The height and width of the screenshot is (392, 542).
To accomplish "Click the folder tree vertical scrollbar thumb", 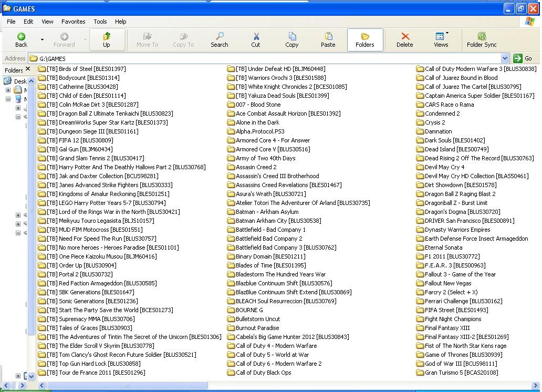I will pyautogui.click(x=31, y=211).
